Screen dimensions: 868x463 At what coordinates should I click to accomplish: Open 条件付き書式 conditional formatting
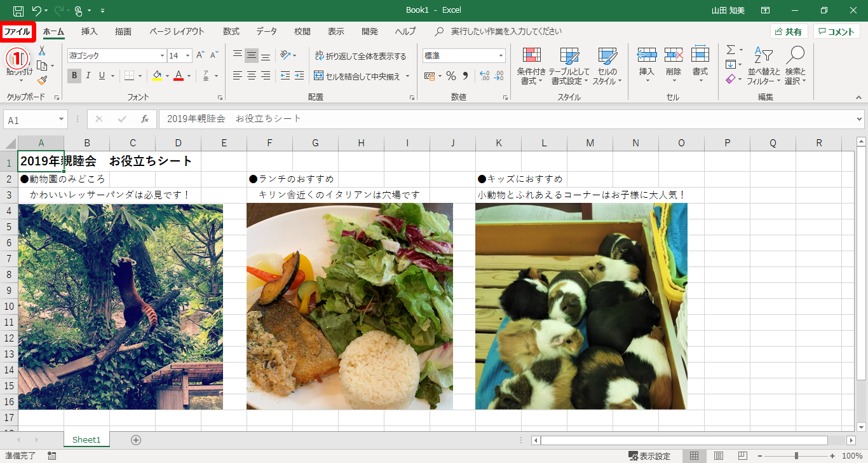pos(531,66)
